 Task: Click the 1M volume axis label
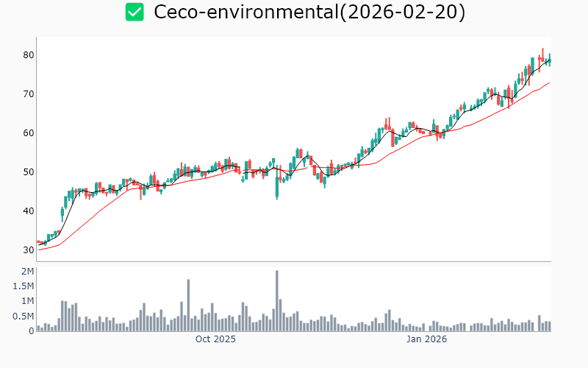pos(27,301)
